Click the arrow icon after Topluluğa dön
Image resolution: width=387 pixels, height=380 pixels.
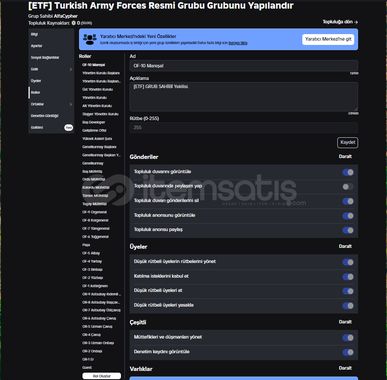pyautogui.click(x=356, y=22)
